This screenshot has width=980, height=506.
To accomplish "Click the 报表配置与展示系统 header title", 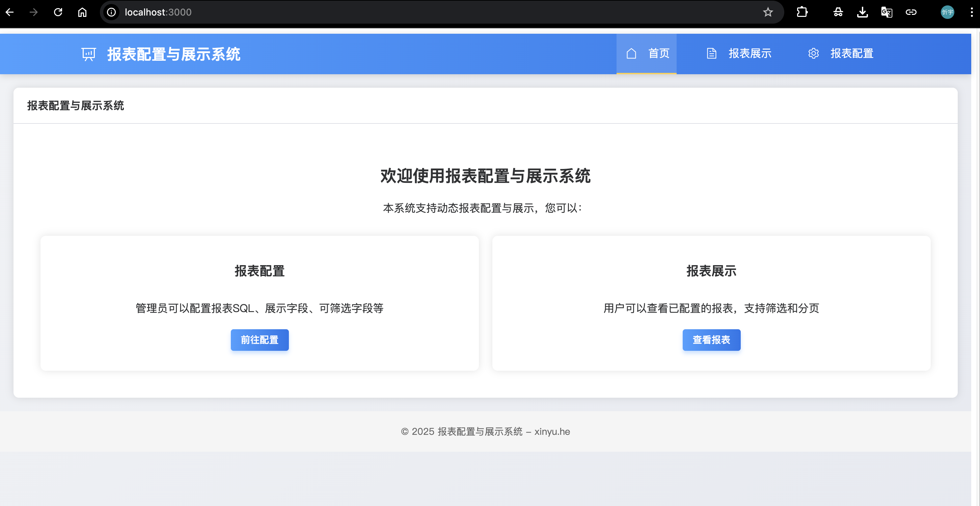I will tap(173, 54).
